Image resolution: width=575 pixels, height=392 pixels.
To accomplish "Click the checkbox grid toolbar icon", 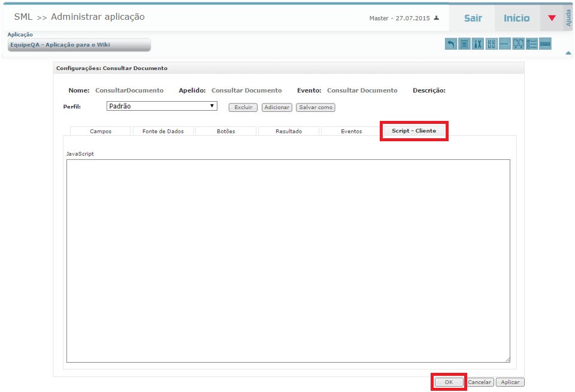I will [x=492, y=44].
